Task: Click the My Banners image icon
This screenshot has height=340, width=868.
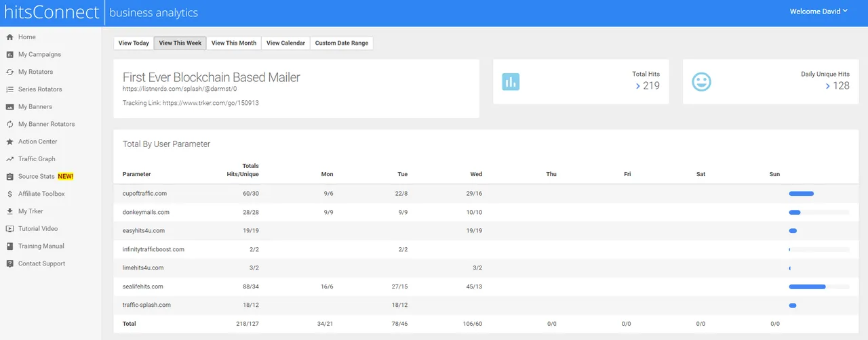Action: 9,107
